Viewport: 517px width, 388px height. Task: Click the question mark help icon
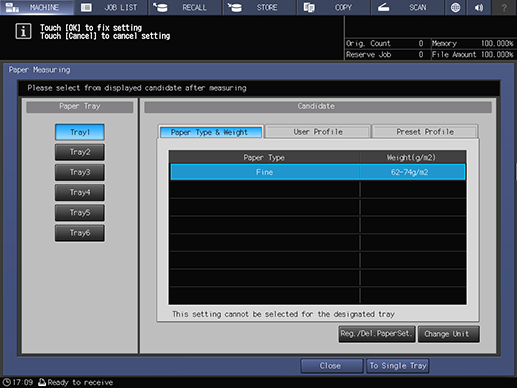504,7
